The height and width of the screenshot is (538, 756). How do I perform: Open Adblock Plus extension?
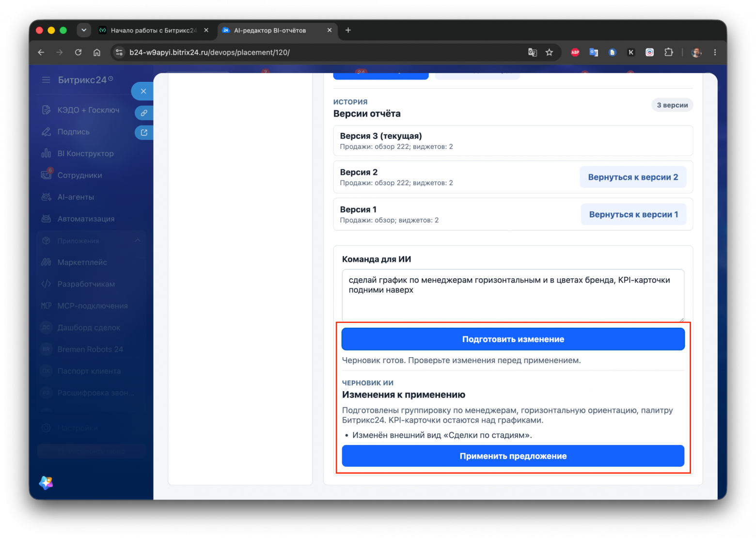[575, 52]
